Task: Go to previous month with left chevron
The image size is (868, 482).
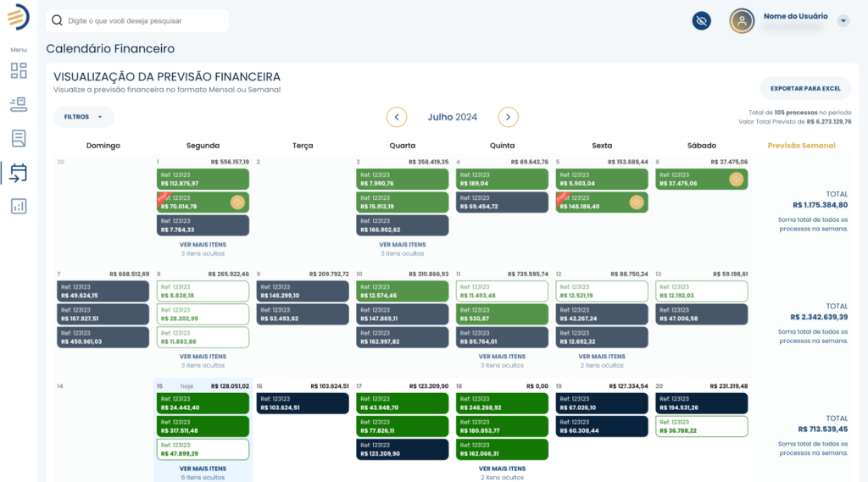Action: coord(397,117)
